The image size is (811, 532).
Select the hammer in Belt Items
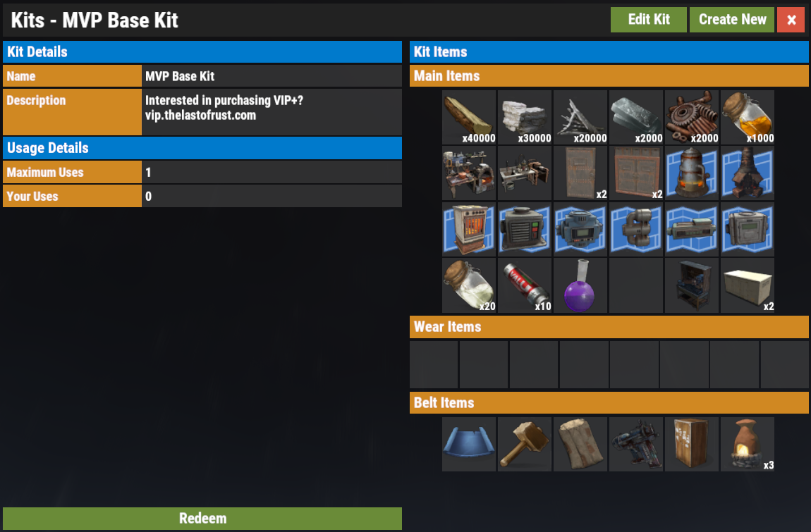click(525, 444)
